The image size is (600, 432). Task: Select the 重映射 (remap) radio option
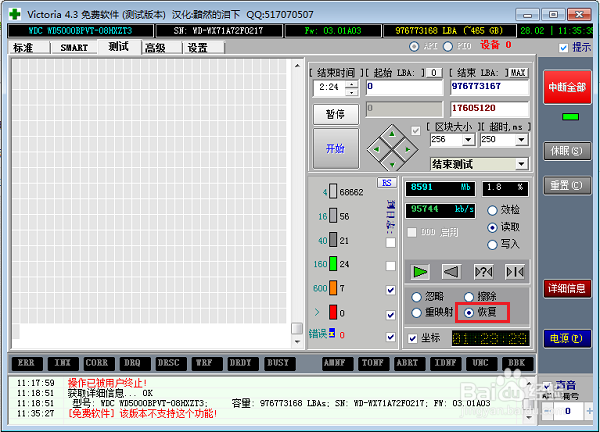(x=416, y=313)
